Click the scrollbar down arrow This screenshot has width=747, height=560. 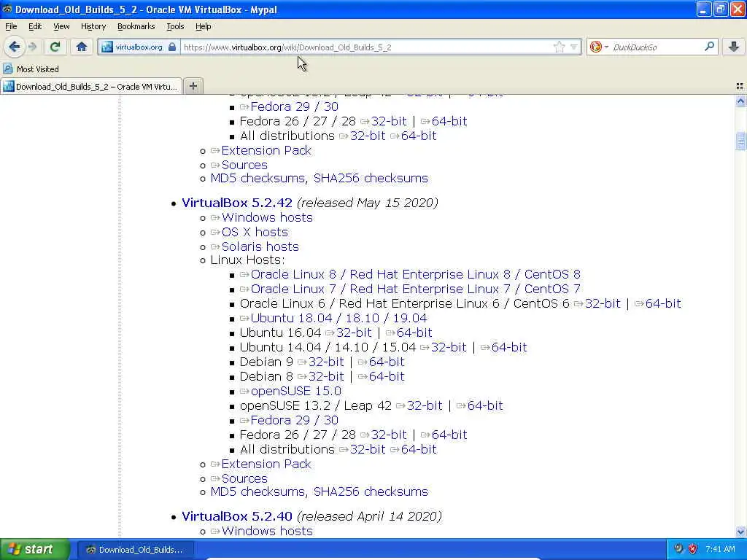(740, 532)
